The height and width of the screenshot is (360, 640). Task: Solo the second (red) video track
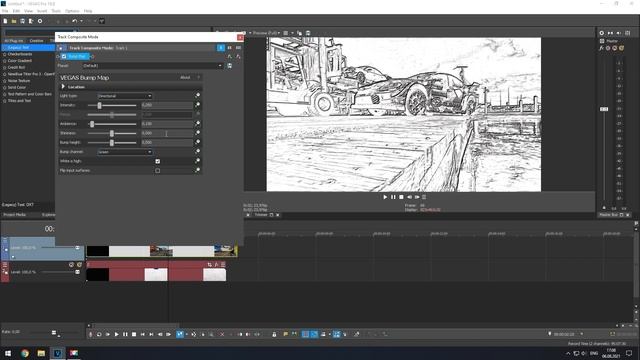(x=79, y=265)
